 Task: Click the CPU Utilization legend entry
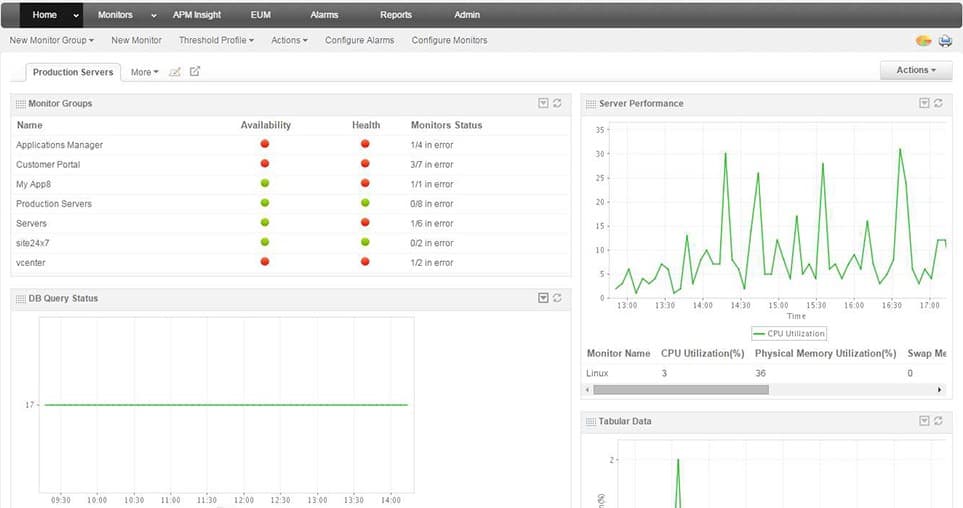coord(789,334)
